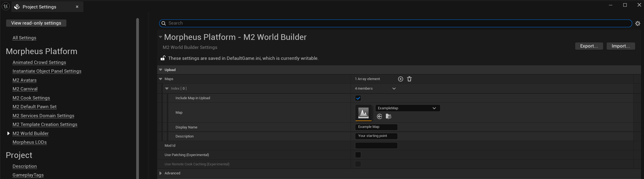Collapse the Upload section
Image resolution: width=644 pixels, height=179 pixels.
pyautogui.click(x=161, y=70)
